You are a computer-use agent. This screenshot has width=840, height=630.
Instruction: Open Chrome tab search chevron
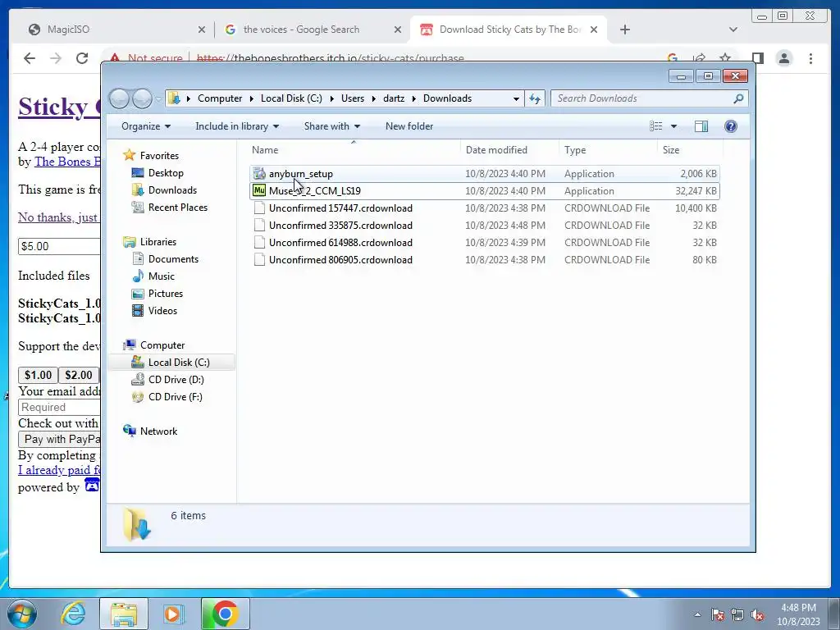click(x=733, y=30)
